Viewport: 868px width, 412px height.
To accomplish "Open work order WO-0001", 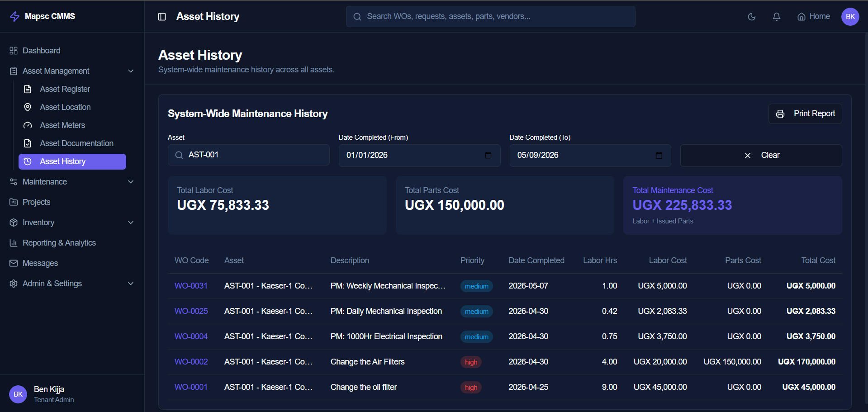I will pyautogui.click(x=191, y=387).
